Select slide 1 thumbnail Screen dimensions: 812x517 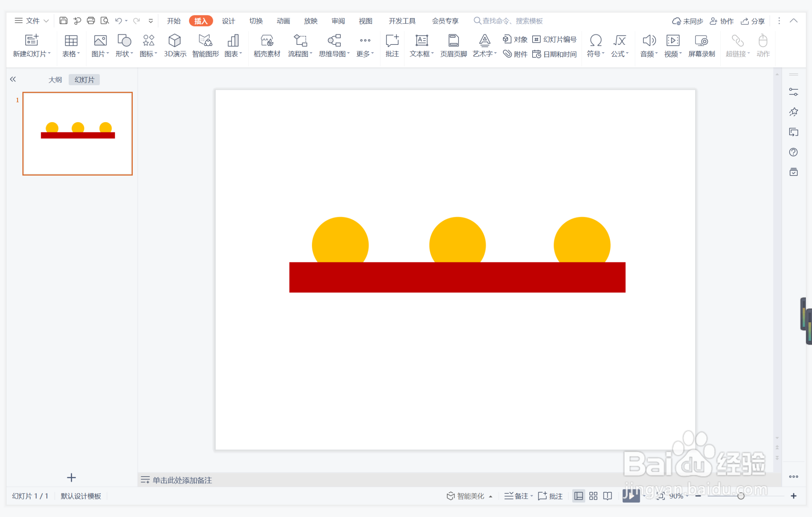click(77, 134)
